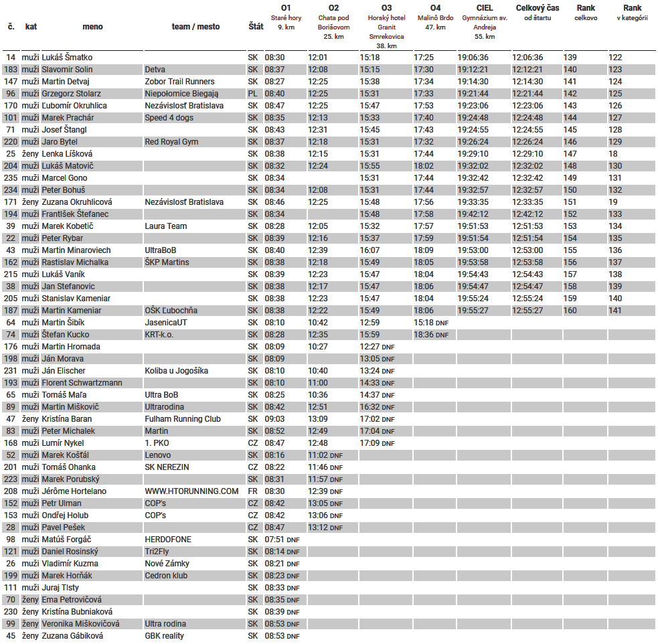Image resolution: width=658 pixels, height=644 pixels.
Task: Click the 'O4 Malinô Brdo' column header
Action: click(435, 17)
